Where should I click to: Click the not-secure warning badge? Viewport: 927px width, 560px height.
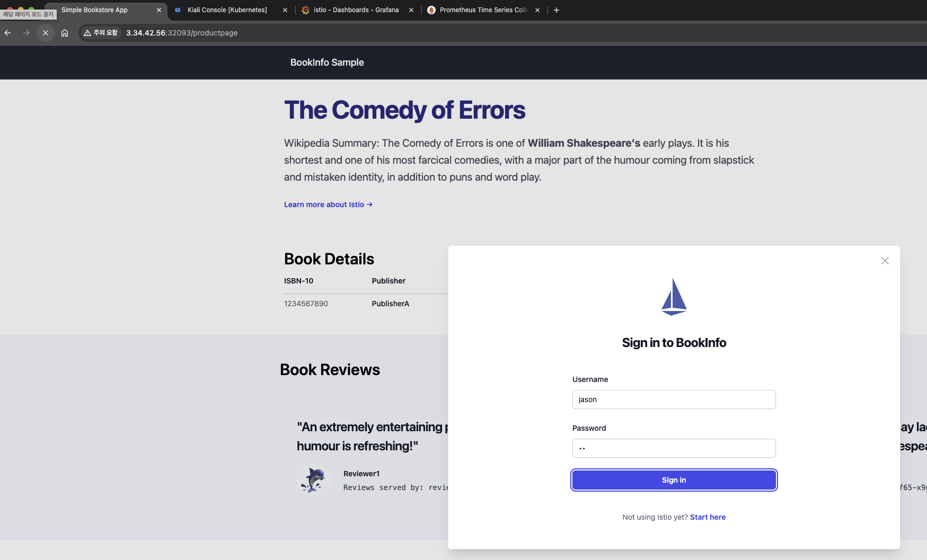coord(101,33)
